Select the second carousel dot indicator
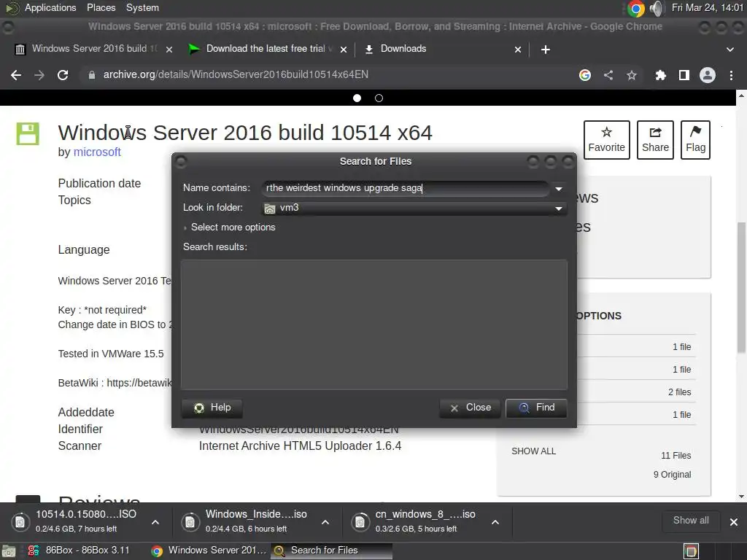Screen dimensions: 747x560 tap(379, 98)
